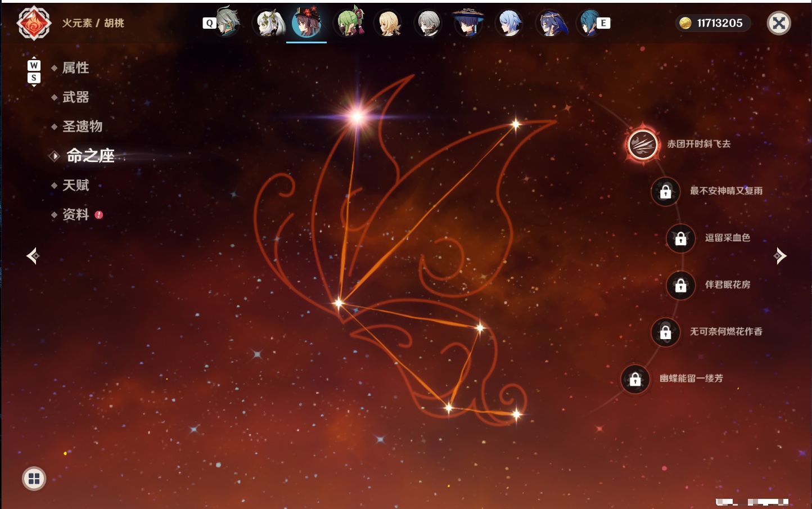812x509 pixels.
Task: Click the 无可奈何燃花作香 constellation label
Action: pos(727,332)
